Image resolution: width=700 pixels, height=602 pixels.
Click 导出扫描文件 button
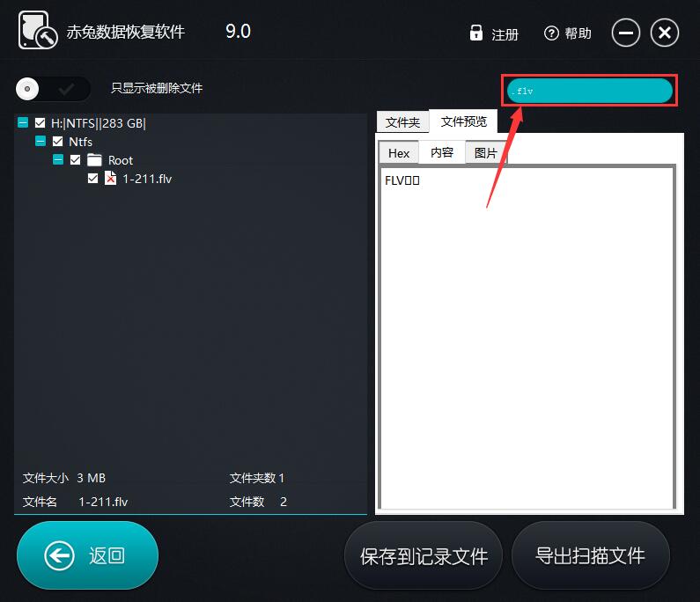[x=590, y=556]
